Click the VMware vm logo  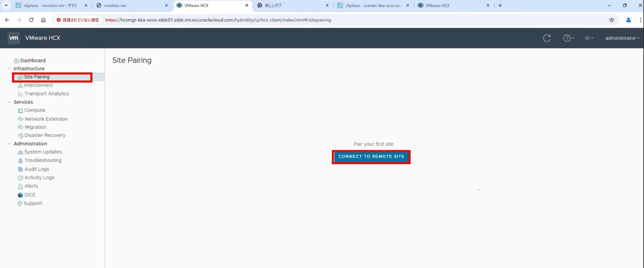(14, 38)
